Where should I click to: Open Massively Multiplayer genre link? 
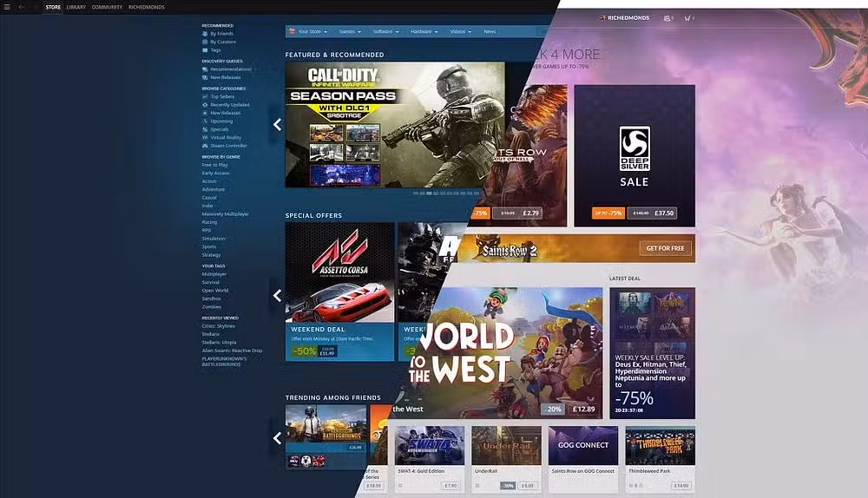[x=226, y=214]
